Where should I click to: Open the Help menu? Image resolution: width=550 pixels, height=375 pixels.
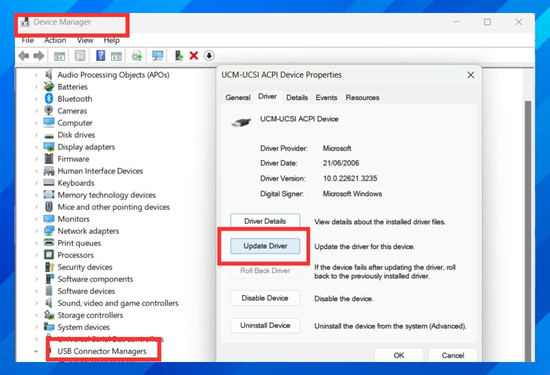112,40
